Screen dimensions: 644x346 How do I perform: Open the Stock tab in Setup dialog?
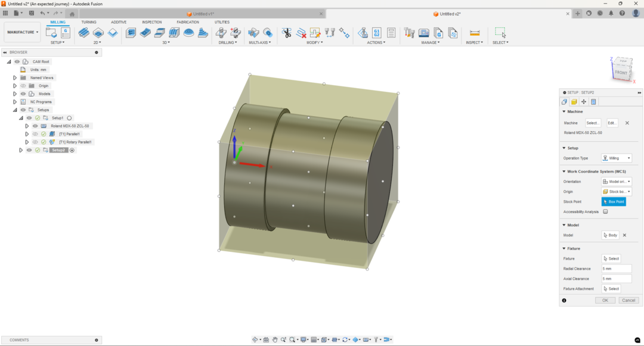click(x=574, y=102)
